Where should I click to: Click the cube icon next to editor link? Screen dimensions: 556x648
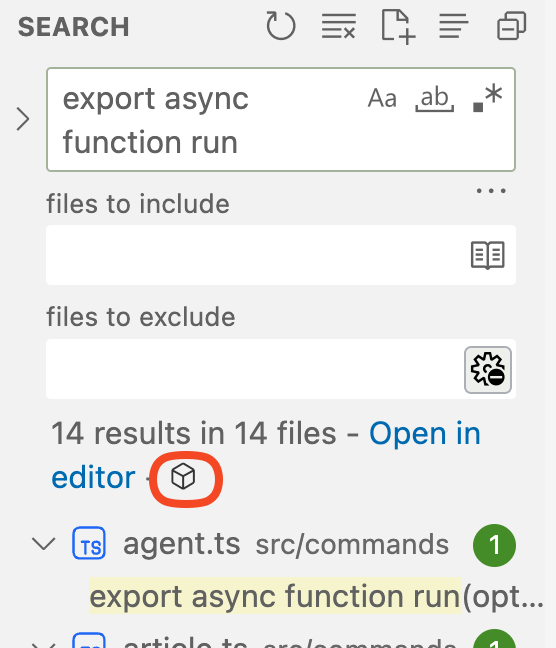click(x=183, y=476)
